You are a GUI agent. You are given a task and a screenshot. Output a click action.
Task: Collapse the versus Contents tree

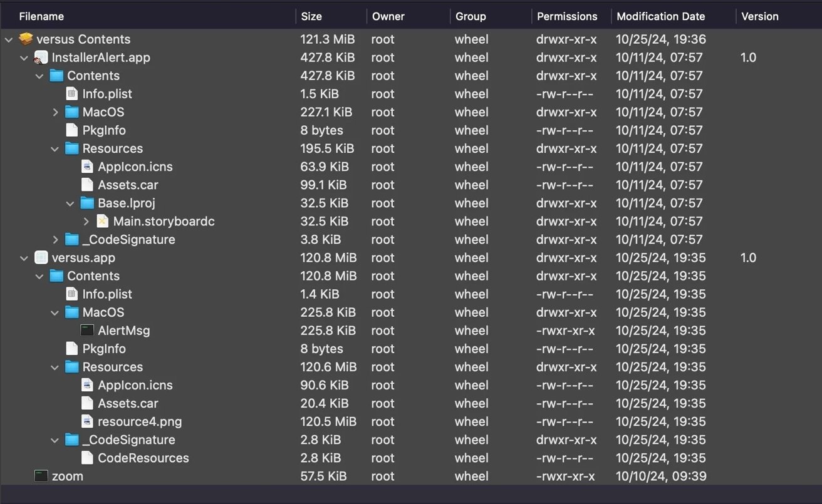click(x=8, y=39)
